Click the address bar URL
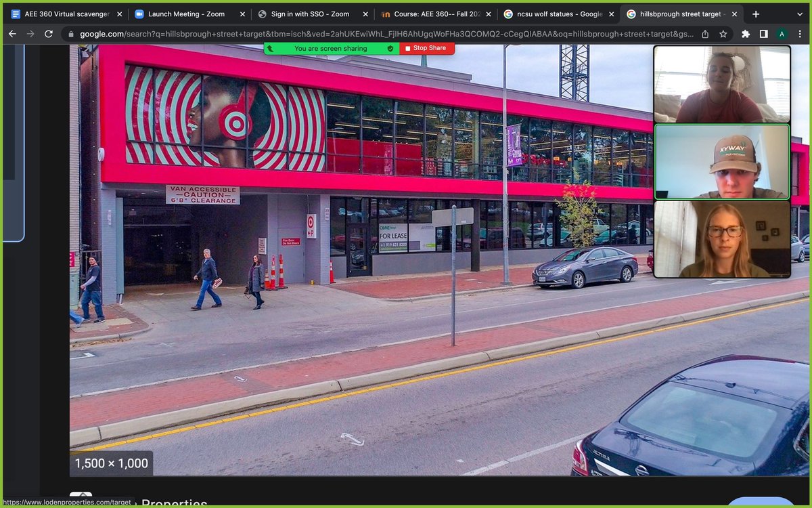The image size is (812, 508). [x=386, y=34]
